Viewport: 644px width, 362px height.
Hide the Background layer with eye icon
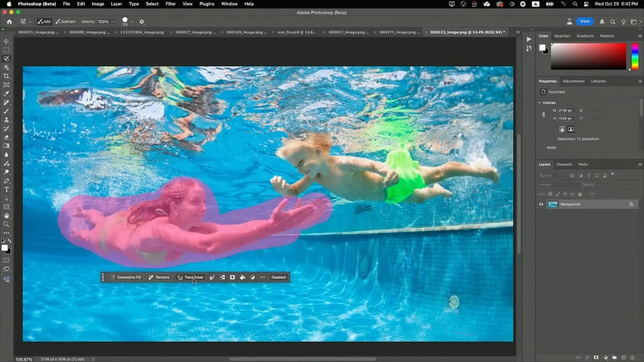point(541,204)
